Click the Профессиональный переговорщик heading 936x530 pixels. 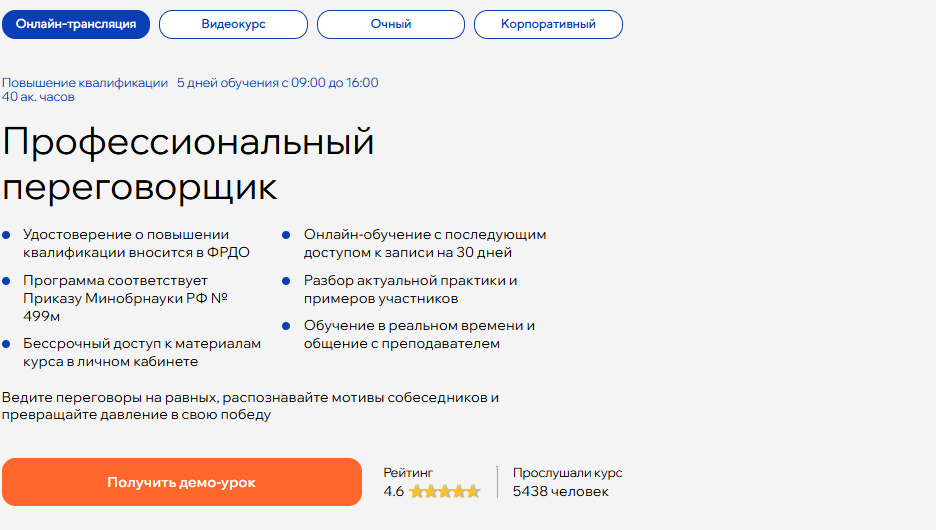(x=188, y=164)
